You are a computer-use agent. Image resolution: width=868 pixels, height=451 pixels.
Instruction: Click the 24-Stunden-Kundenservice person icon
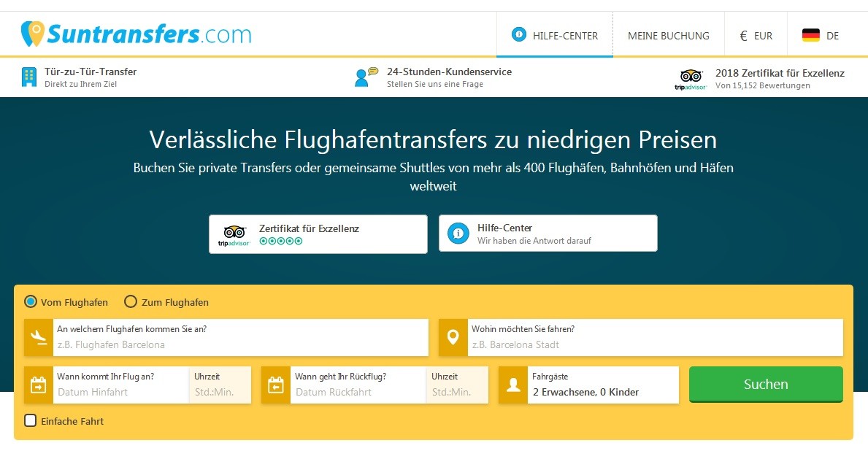point(365,77)
